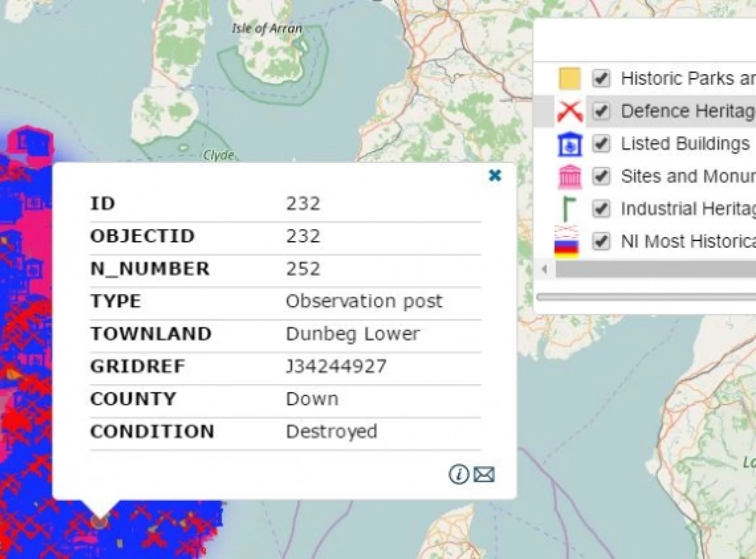Click the Historic Parks yellow swatch
This screenshot has height=559, width=756.
569,79
